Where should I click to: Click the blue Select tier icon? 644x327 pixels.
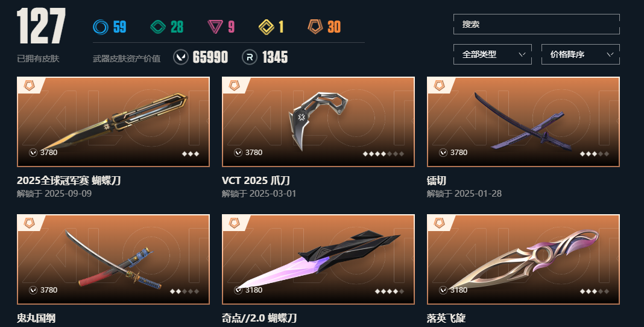click(x=101, y=27)
